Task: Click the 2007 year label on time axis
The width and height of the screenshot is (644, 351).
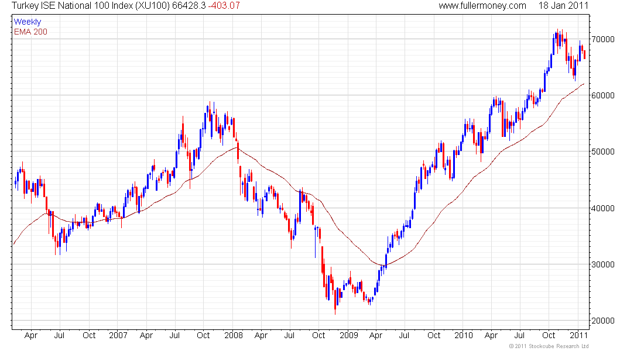Action: point(118,335)
